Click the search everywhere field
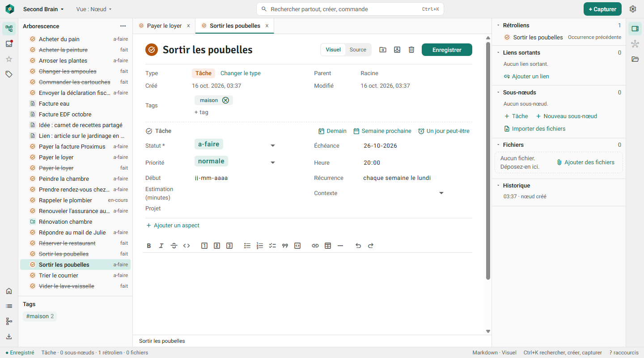The width and height of the screenshot is (644, 358). [x=350, y=9]
